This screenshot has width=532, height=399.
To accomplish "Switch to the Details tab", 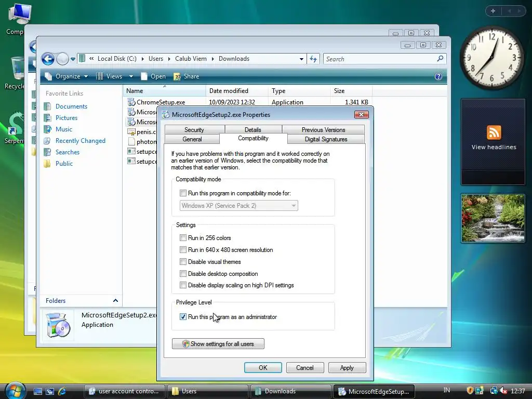I will point(253,130).
